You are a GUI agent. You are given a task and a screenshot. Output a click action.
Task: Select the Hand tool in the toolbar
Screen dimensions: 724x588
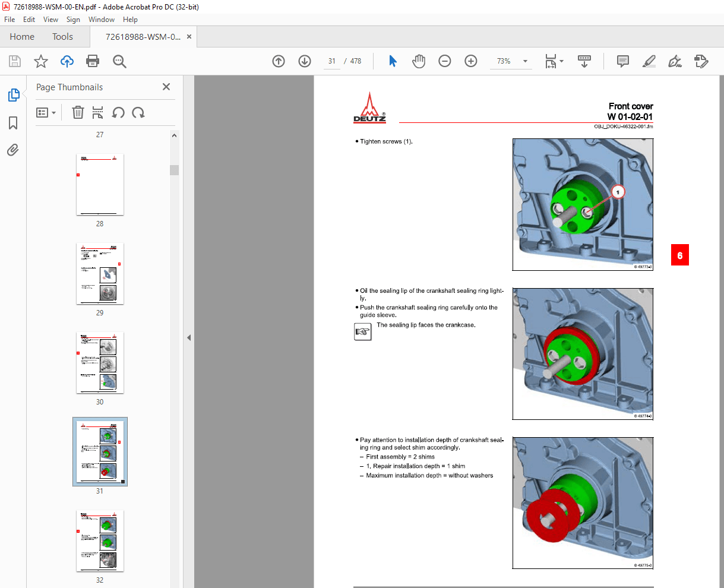tap(419, 61)
